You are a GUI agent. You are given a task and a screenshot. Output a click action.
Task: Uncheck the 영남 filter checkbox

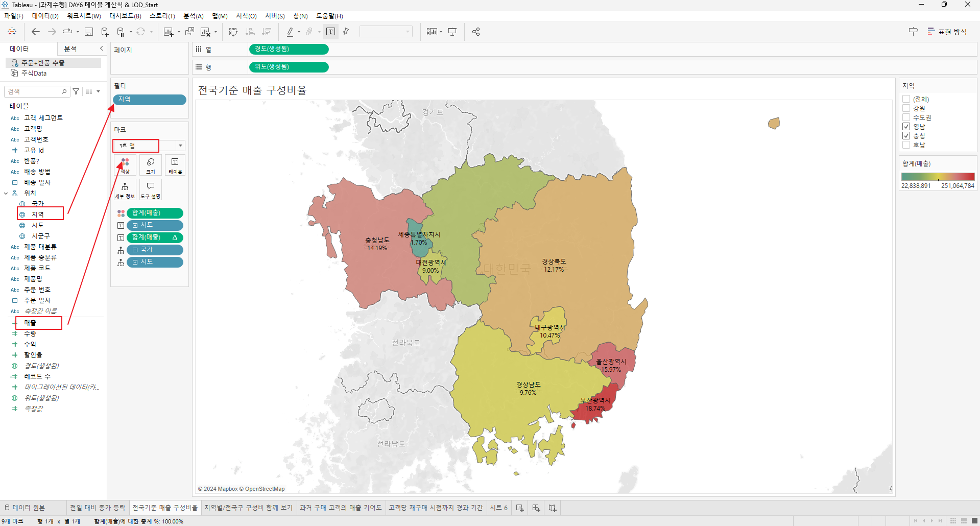click(x=906, y=127)
